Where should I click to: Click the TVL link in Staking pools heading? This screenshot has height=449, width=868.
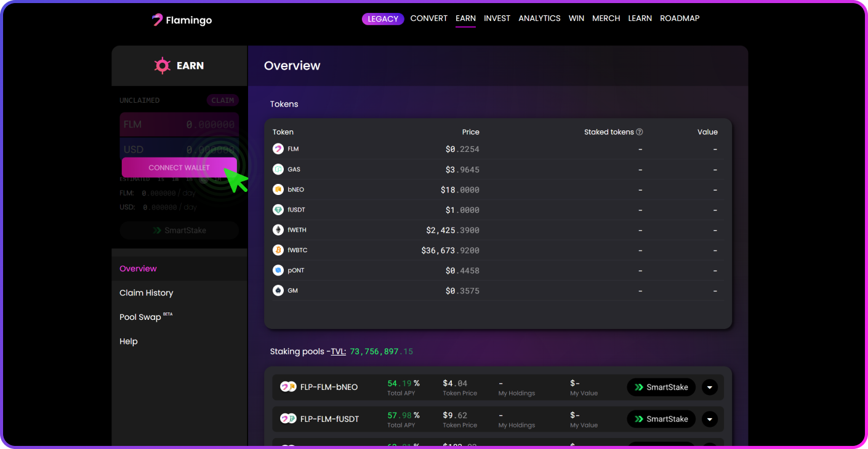click(x=338, y=352)
